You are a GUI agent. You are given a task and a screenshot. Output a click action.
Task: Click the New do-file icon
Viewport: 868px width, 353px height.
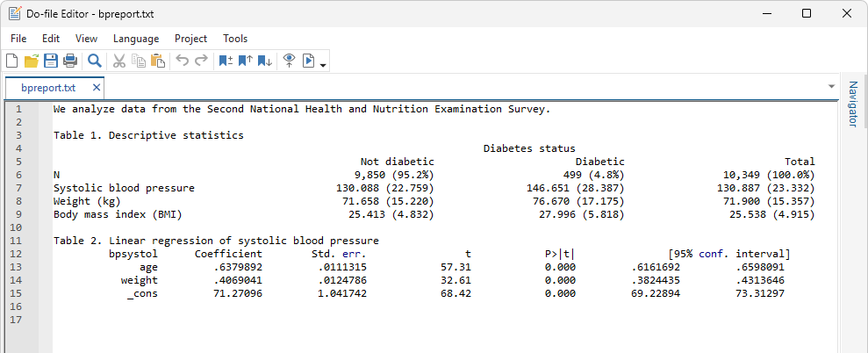click(x=11, y=61)
